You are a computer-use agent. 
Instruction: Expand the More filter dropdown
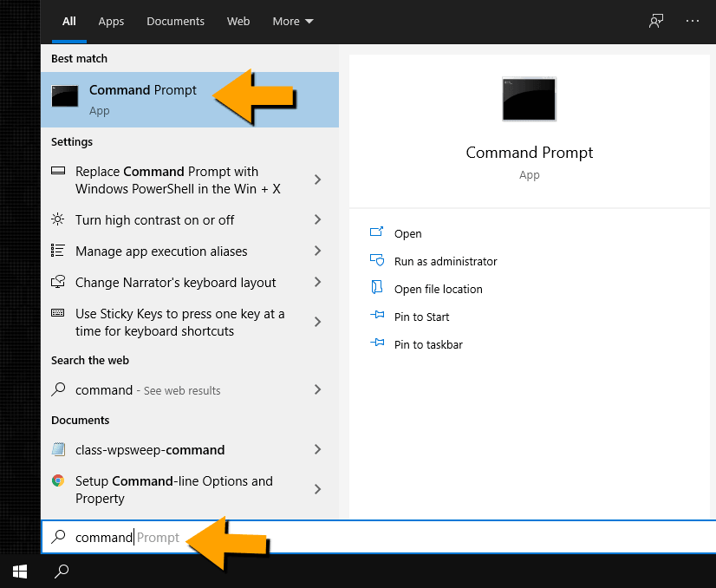point(293,21)
